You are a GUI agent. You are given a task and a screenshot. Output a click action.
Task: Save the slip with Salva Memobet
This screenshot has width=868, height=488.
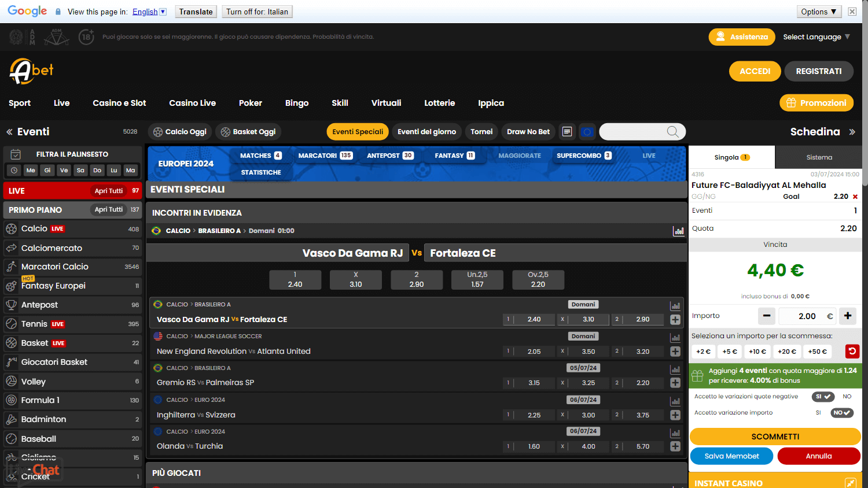tap(731, 456)
